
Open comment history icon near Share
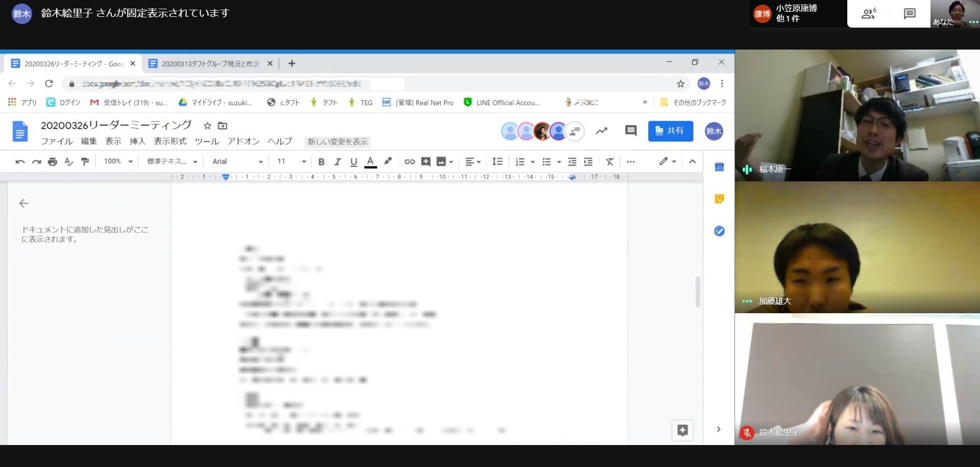[630, 131]
